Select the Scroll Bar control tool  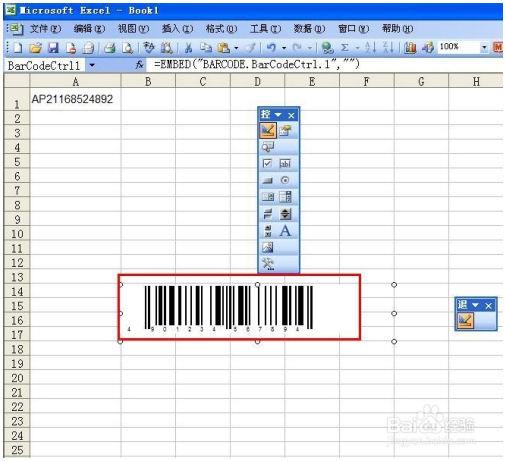pos(268,230)
